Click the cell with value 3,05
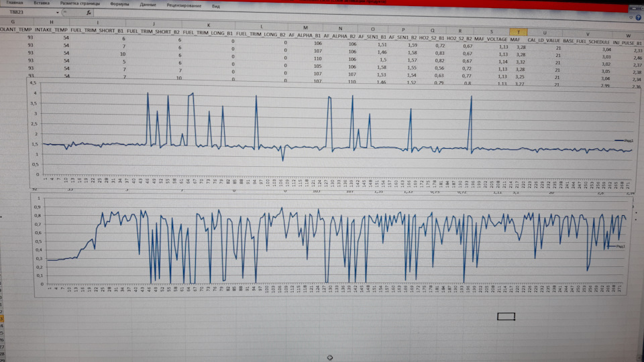 coord(605,72)
